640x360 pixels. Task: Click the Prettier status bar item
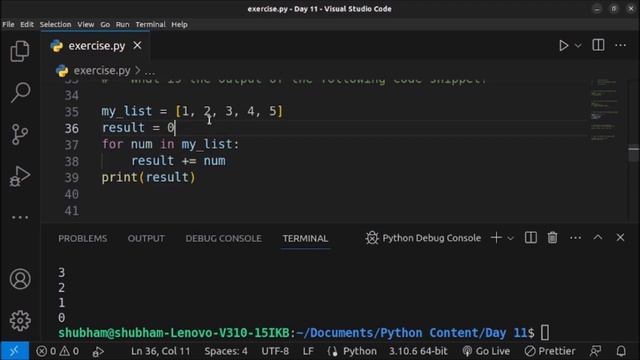[550, 351]
